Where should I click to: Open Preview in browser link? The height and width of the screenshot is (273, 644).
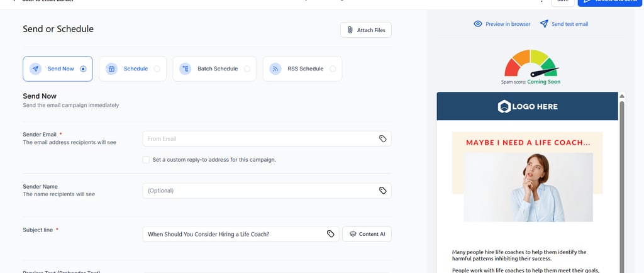pos(508,25)
